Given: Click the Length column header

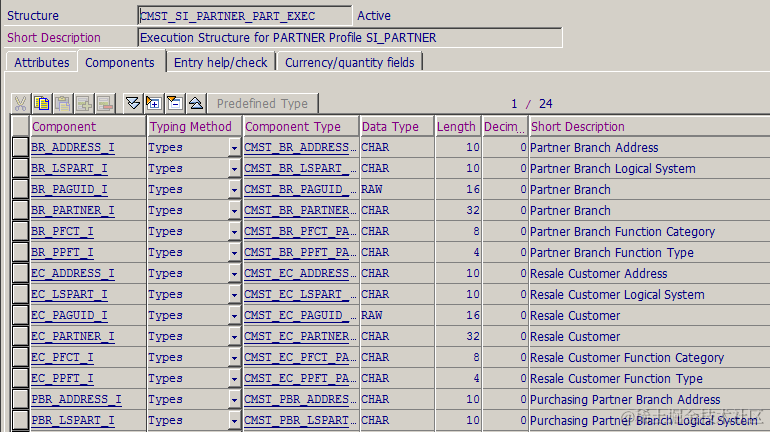Looking at the screenshot, I should click(458, 126).
